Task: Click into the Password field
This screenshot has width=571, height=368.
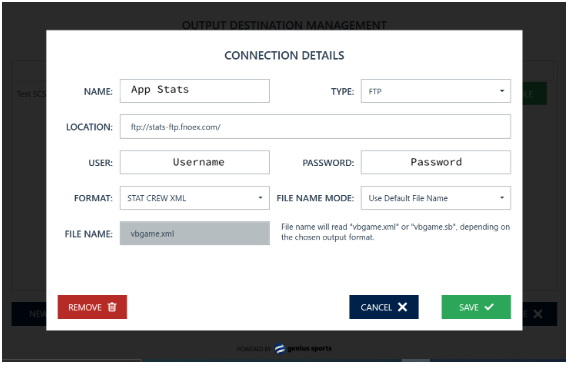Action: [x=436, y=162]
